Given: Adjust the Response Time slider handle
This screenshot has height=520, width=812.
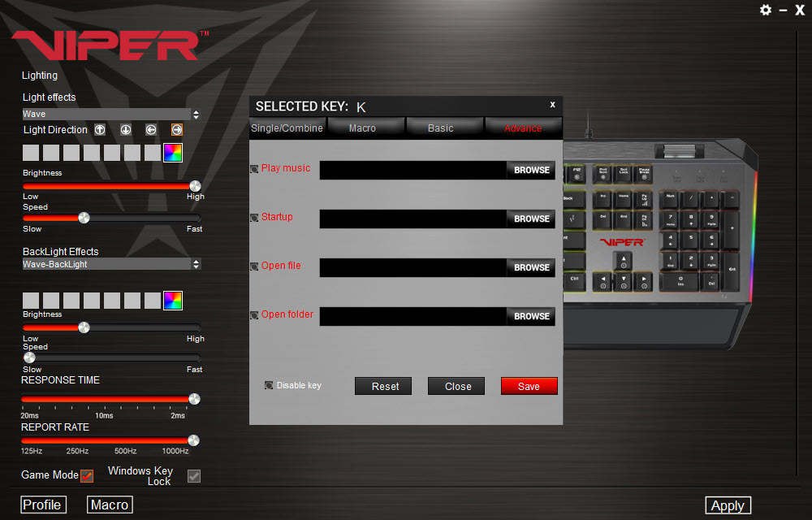Looking at the screenshot, I should click(194, 399).
